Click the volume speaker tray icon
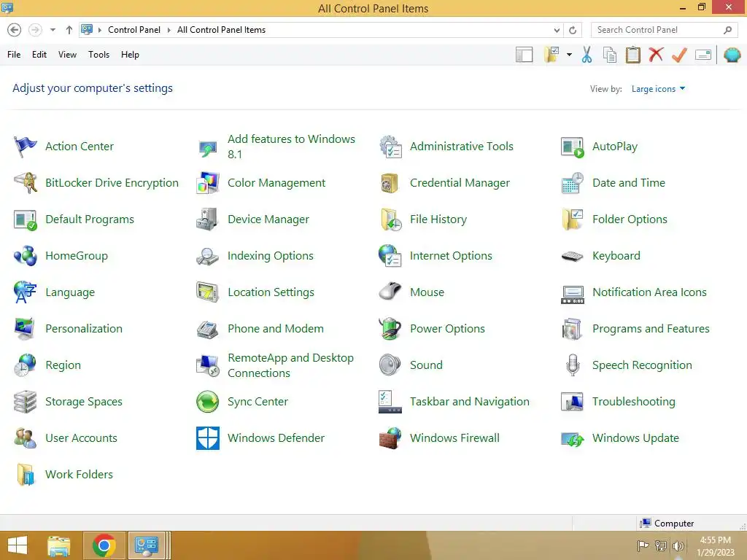The height and width of the screenshot is (560, 747). (x=678, y=545)
